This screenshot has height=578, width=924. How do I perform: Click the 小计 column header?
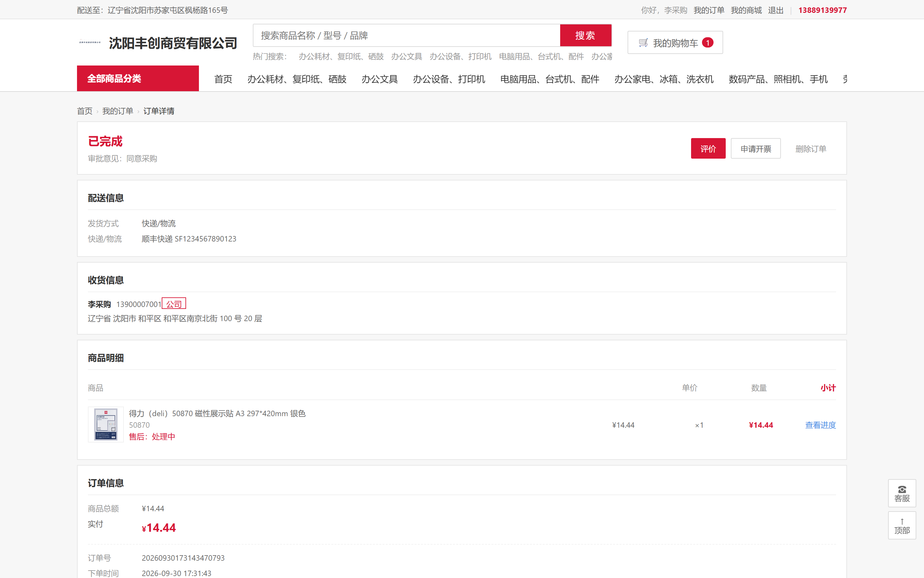click(828, 388)
